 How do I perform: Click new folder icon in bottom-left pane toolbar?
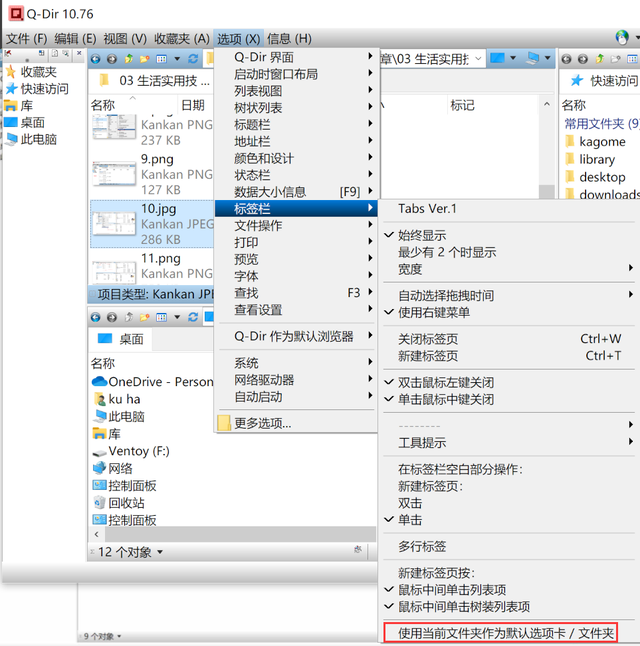click(145, 317)
